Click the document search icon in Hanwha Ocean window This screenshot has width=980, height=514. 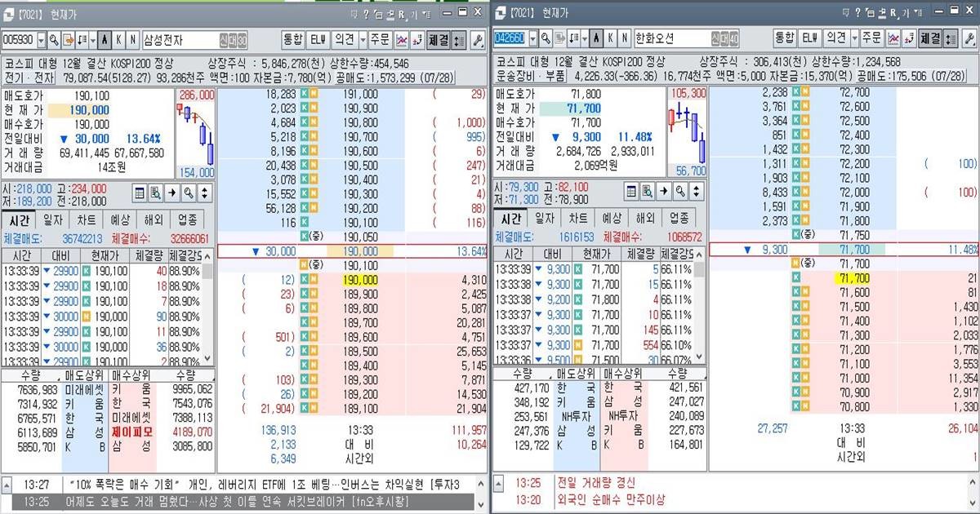[x=648, y=193]
